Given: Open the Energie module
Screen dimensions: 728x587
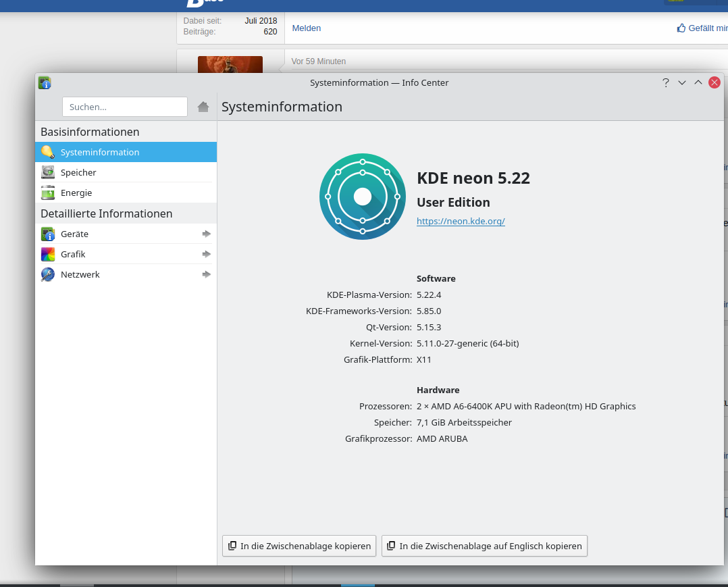Looking at the screenshot, I should [126, 193].
